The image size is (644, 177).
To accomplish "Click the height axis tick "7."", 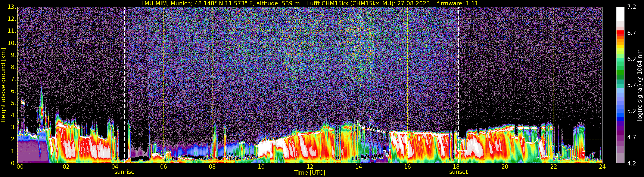I will (x=14, y=79).
